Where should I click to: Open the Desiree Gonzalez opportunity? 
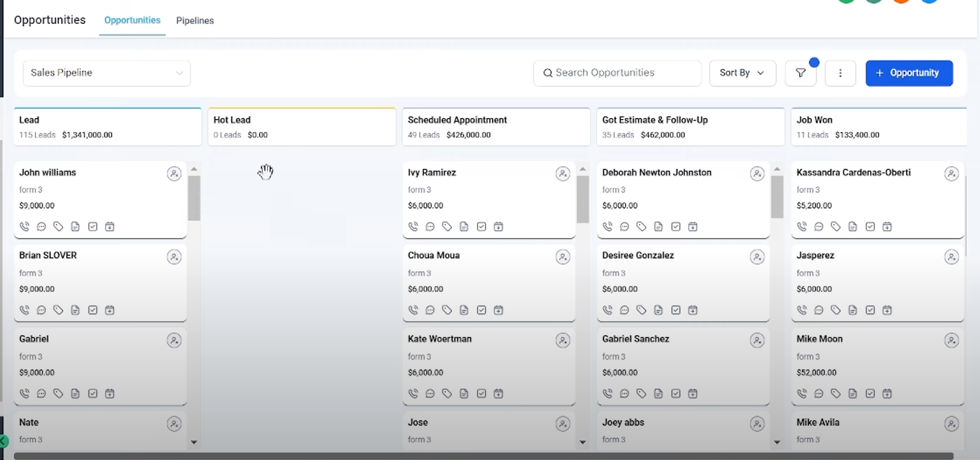tap(638, 256)
